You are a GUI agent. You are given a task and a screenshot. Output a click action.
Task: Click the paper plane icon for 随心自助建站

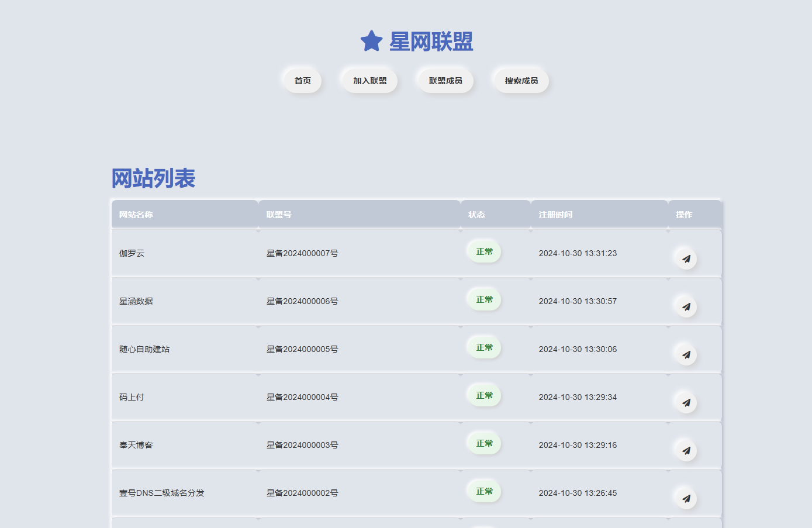tap(686, 354)
